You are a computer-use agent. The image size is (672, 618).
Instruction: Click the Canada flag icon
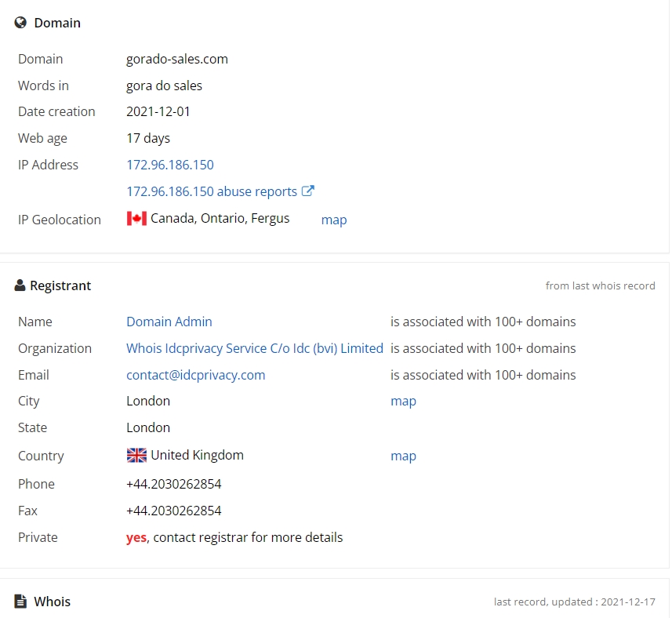pos(136,219)
